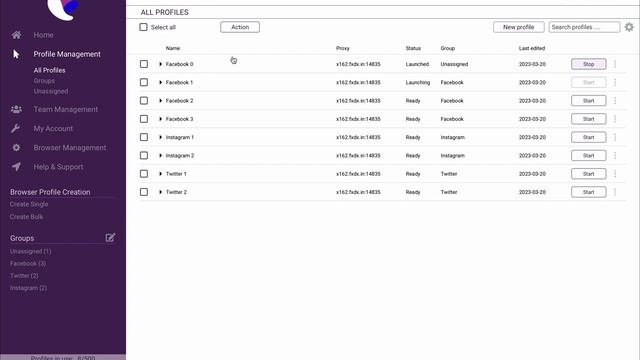
Task: Expand the Twitter 2 row details
Action: [160, 192]
